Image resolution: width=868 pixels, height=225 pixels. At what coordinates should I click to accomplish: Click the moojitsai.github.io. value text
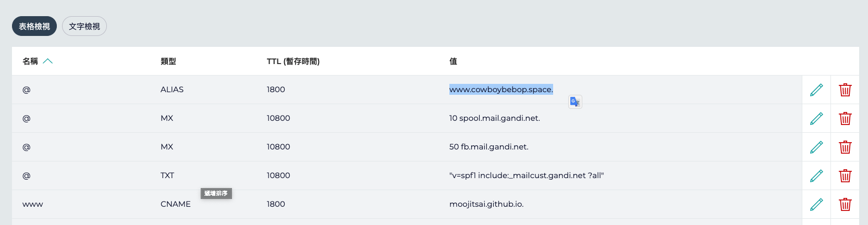coord(486,204)
